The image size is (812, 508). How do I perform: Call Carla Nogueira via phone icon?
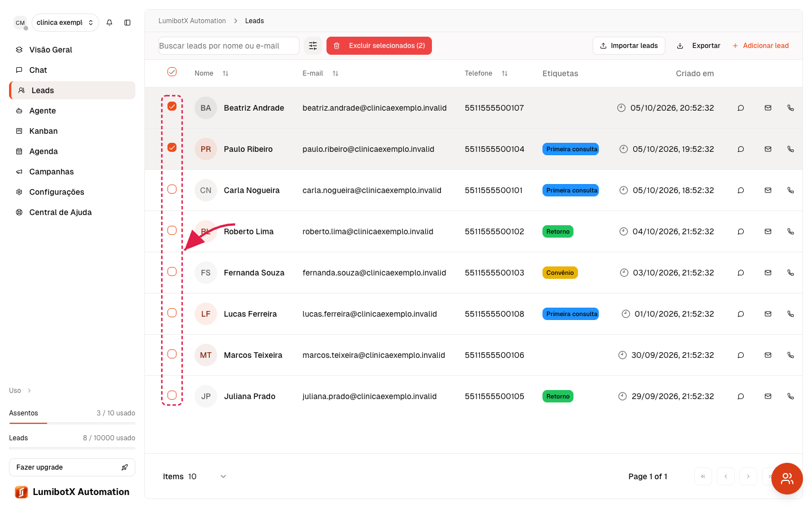point(791,190)
